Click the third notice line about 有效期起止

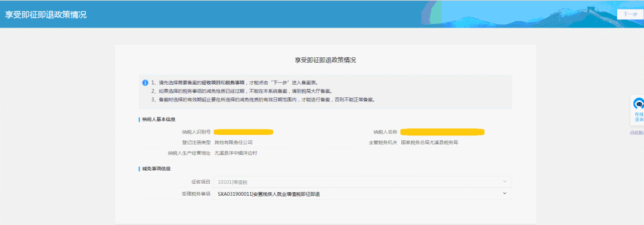click(263, 100)
